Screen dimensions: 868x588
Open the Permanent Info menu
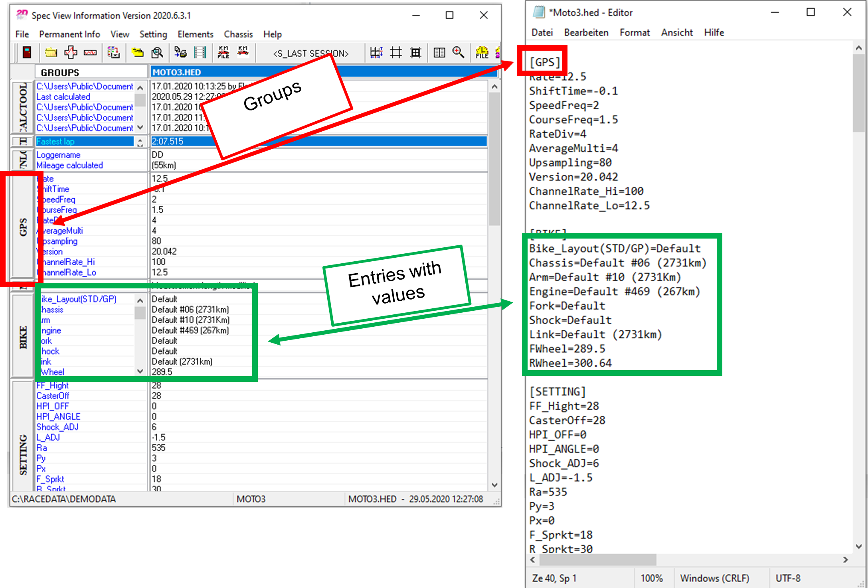(x=69, y=34)
